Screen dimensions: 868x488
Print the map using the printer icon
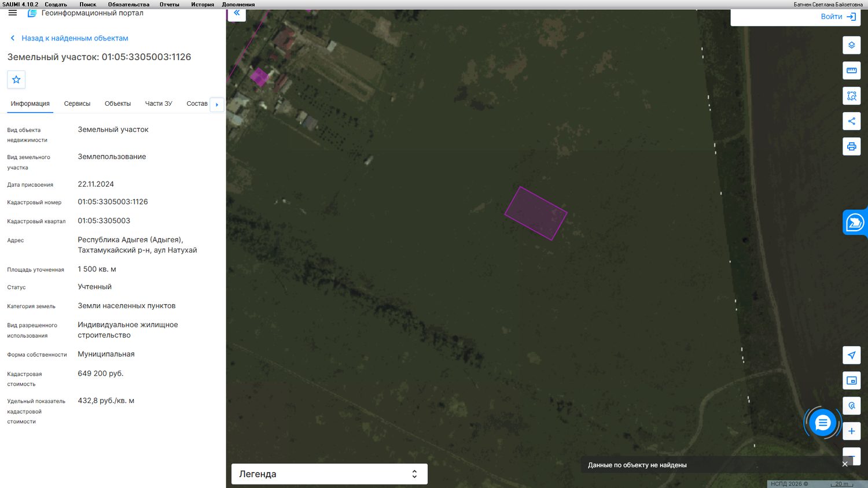pyautogui.click(x=851, y=147)
